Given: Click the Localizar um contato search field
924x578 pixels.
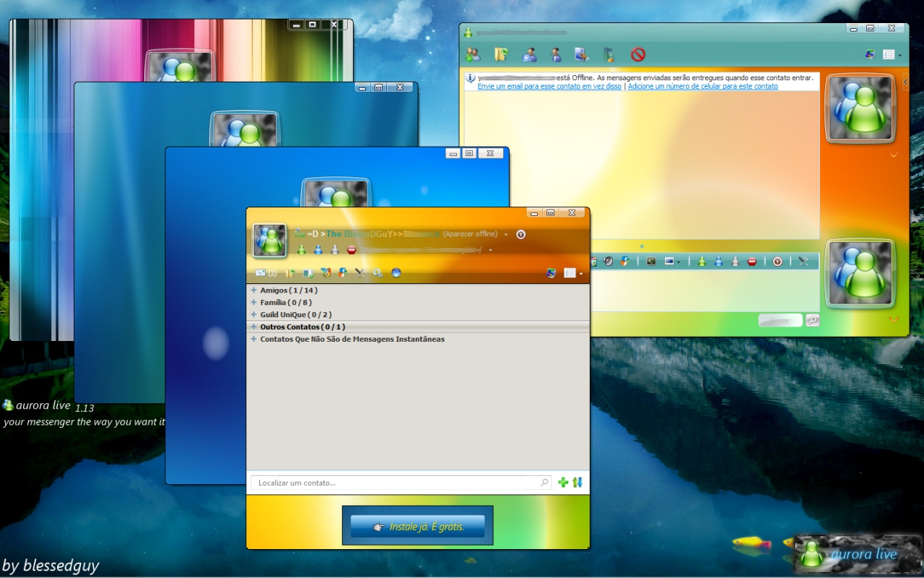Looking at the screenshot, I should click(401, 483).
